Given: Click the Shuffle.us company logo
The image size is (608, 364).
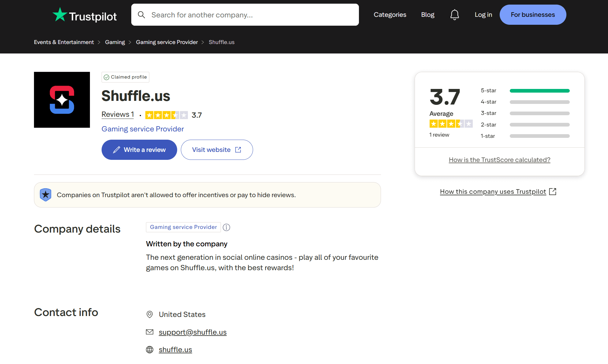Looking at the screenshot, I should point(62,100).
